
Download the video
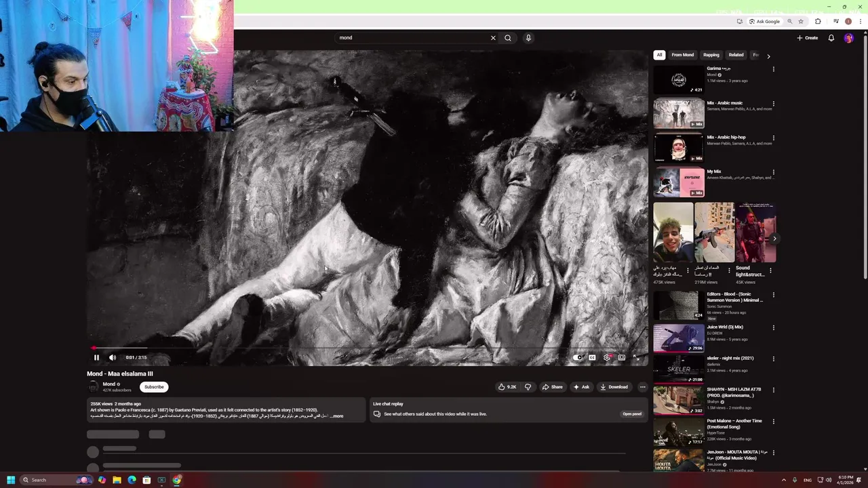[x=614, y=387]
